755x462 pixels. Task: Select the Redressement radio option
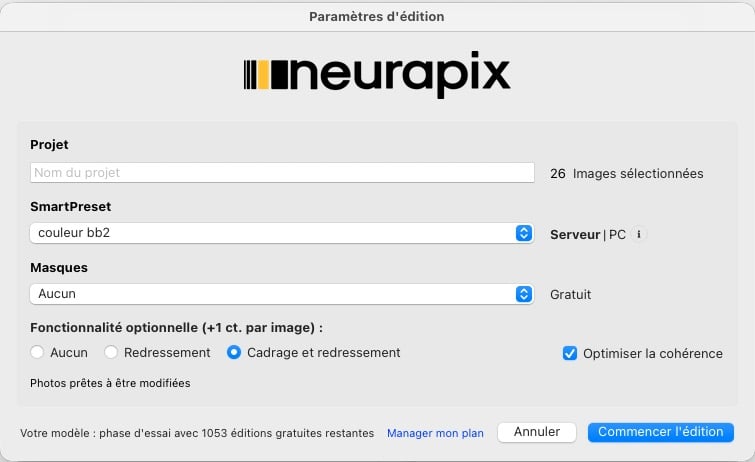pyautogui.click(x=111, y=352)
